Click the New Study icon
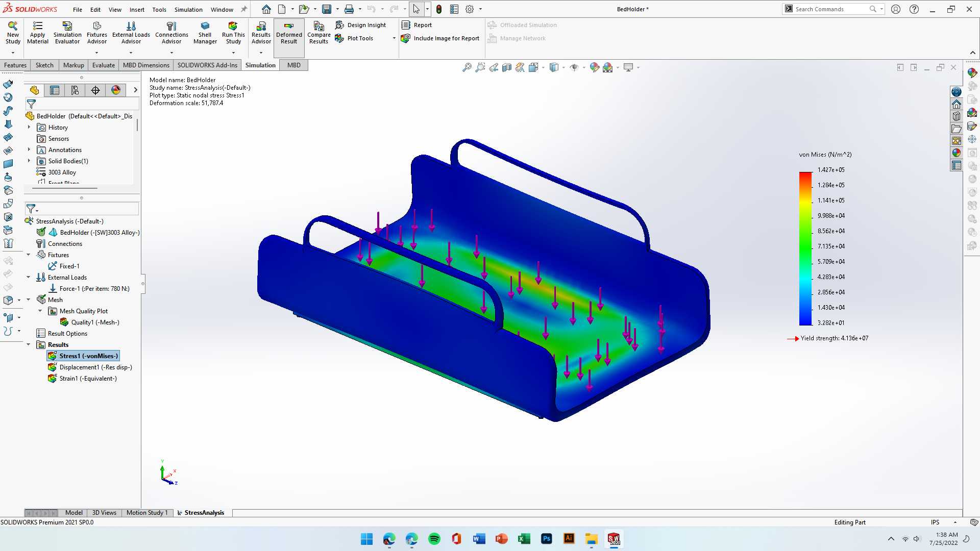 (13, 33)
